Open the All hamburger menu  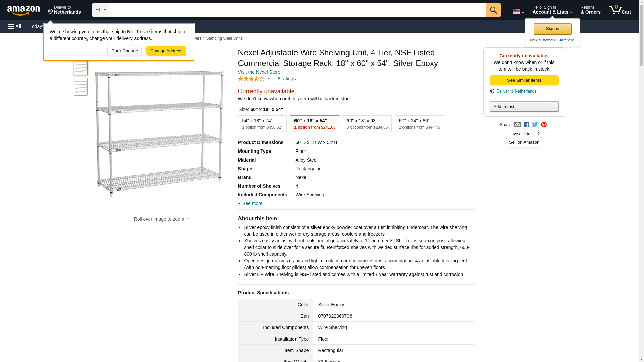pyautogui.click(x=15, y=26)
